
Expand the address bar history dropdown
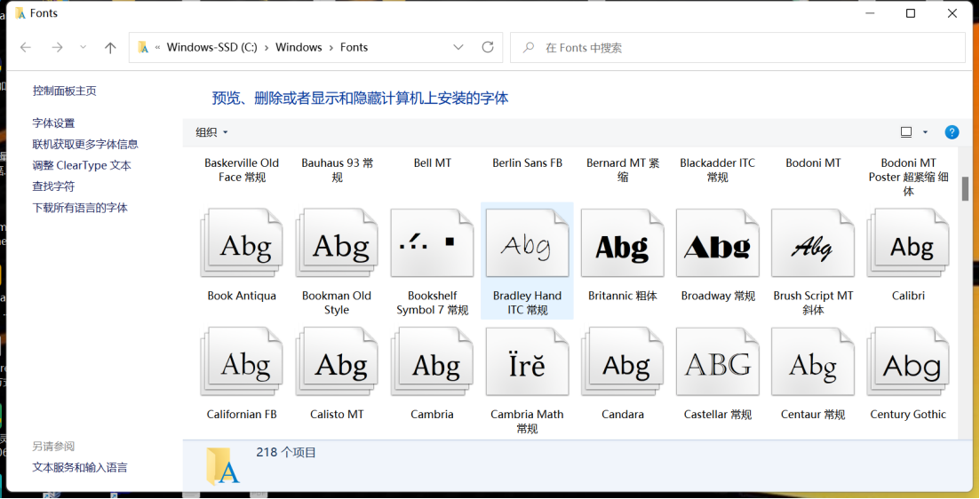(x=458, y=47)
